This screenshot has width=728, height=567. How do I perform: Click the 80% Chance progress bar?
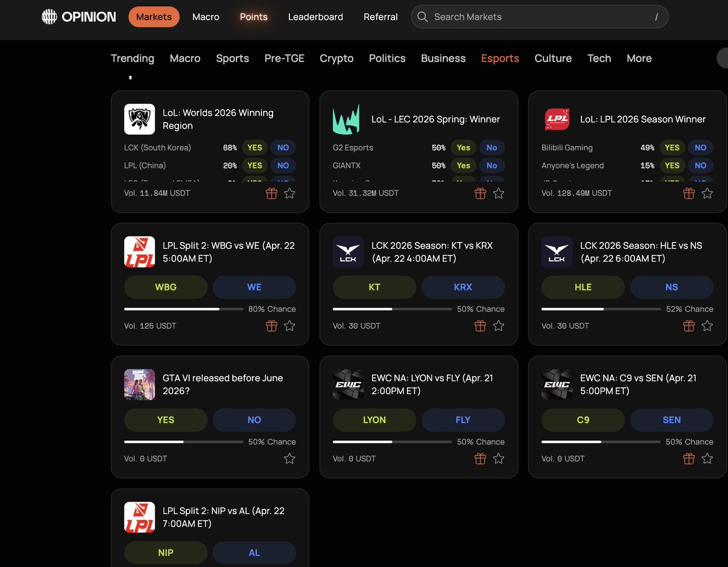coord(184,309)
